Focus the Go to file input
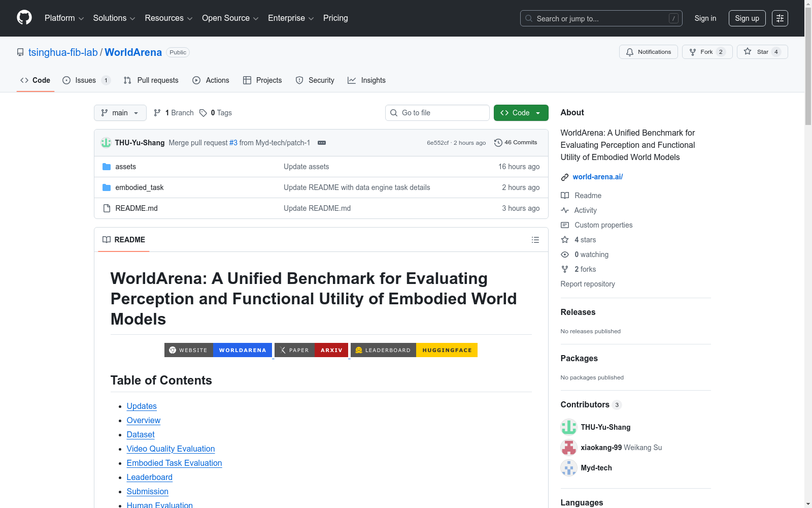Image resolution: width=812 pixels, height=508 pixels. (437, 113)
